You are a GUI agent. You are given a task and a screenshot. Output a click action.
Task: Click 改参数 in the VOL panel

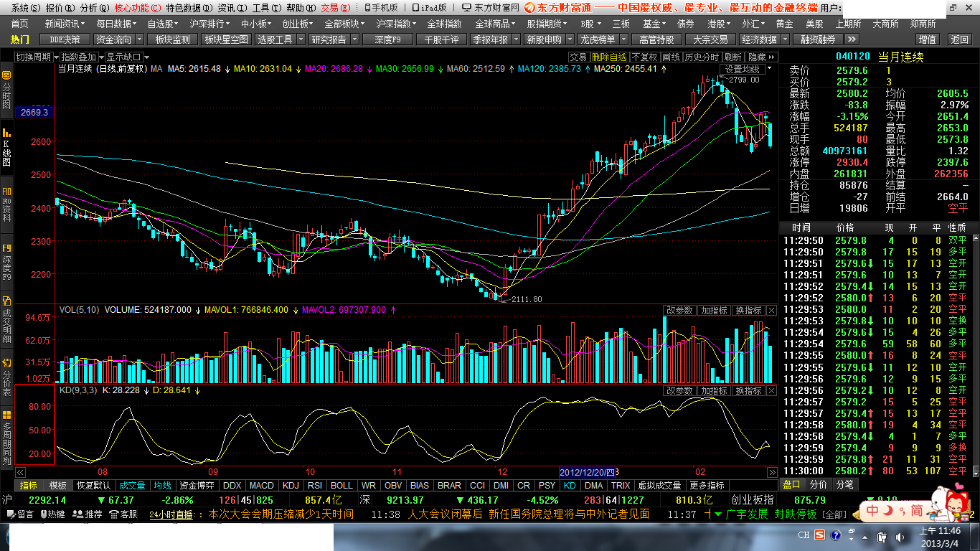pyautogui.click(x=680, y=311)
